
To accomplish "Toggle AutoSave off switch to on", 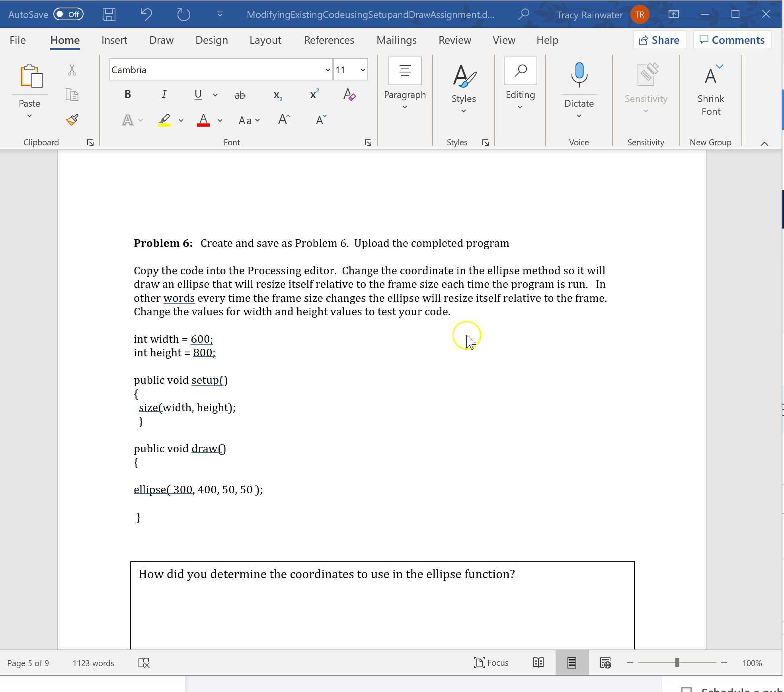I will pos(68,14).
